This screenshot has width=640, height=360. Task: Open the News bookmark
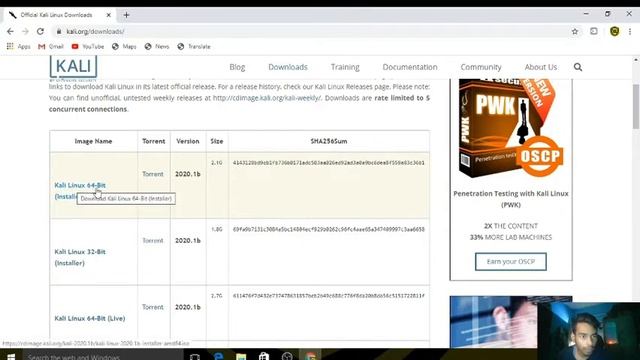tap(157, 47)
